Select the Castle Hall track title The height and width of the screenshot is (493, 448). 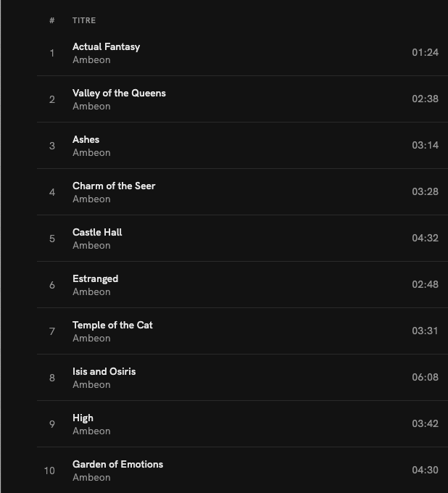click(97, 232)
